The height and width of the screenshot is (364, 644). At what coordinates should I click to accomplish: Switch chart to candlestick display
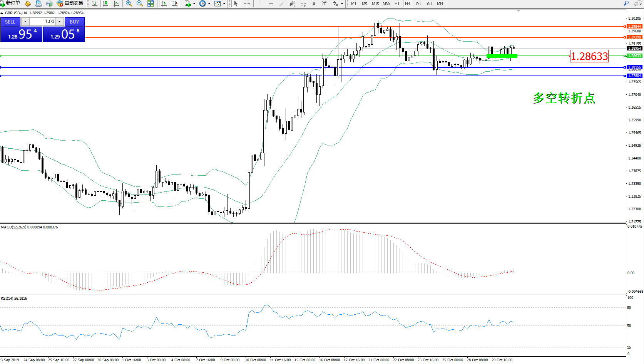[x=105, y=3]
